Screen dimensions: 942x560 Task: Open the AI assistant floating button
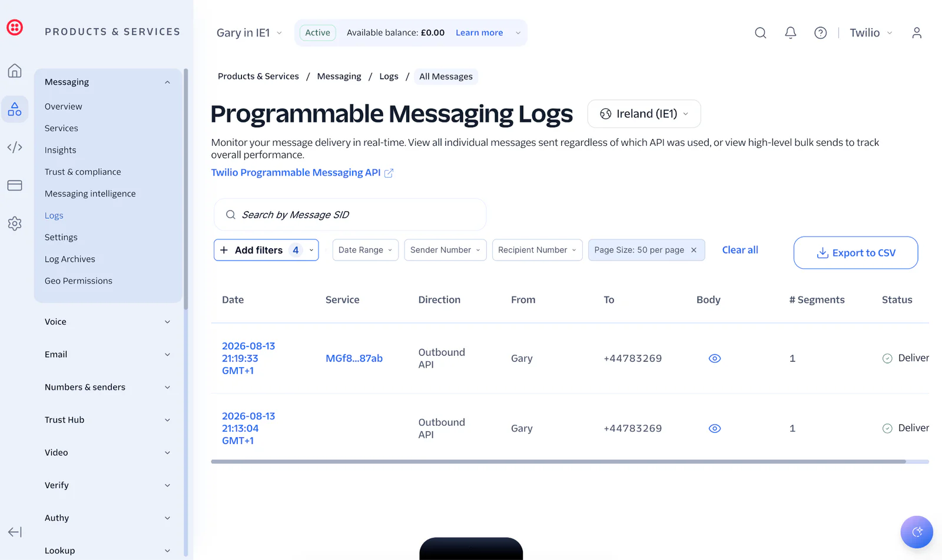click(917, 532)
